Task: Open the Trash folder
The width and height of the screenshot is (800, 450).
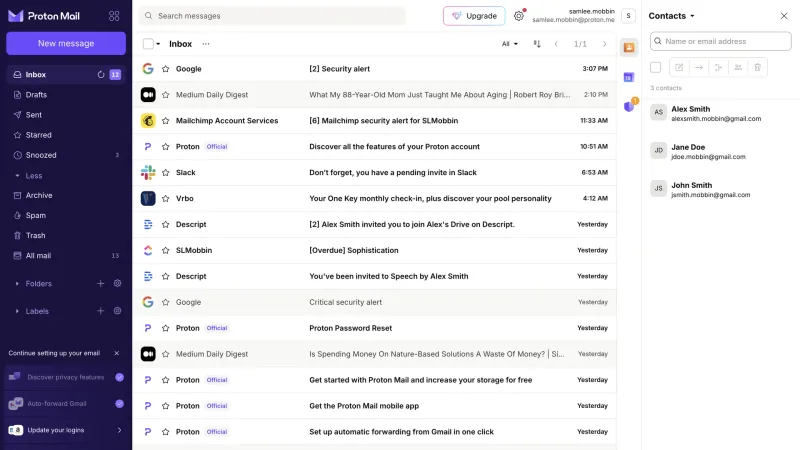Action: (x=66, y=236)
